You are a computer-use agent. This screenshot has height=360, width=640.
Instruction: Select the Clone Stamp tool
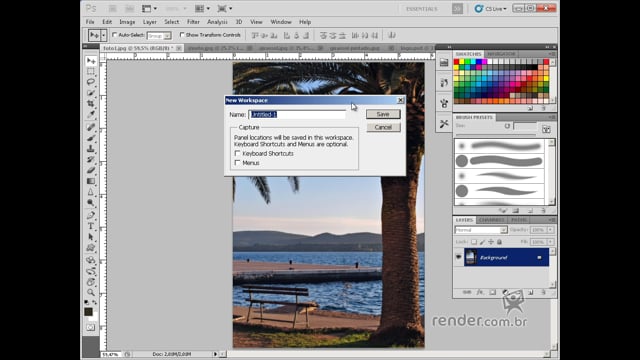(91, 149)
